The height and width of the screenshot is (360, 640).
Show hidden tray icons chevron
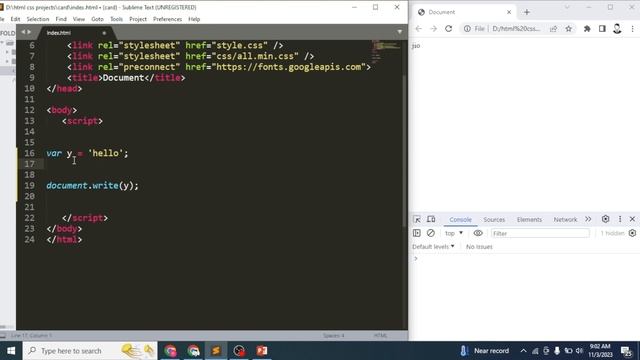tap(523, 351)
